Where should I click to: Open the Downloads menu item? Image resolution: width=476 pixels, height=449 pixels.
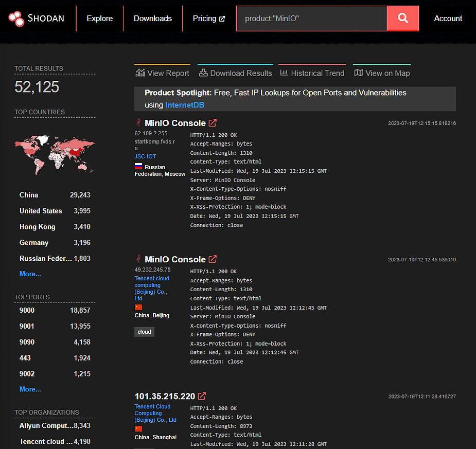tap(153, 19)
